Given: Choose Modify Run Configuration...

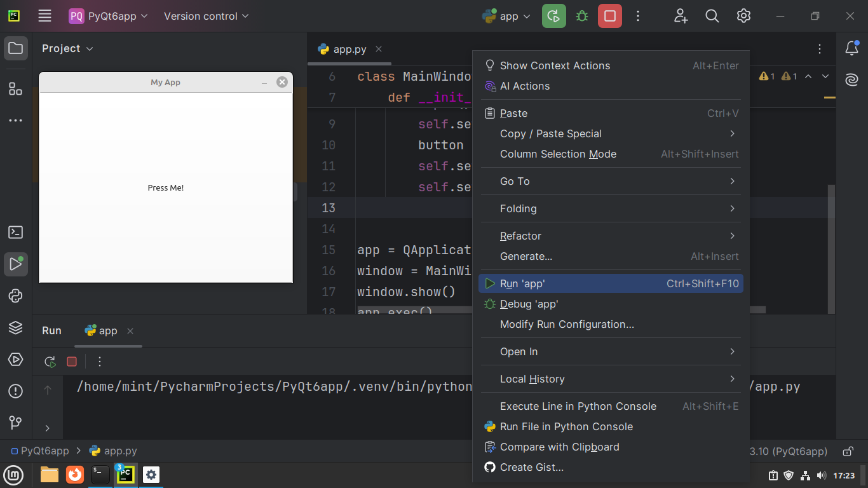Looking at the screenshot, I should pos(611,324).
